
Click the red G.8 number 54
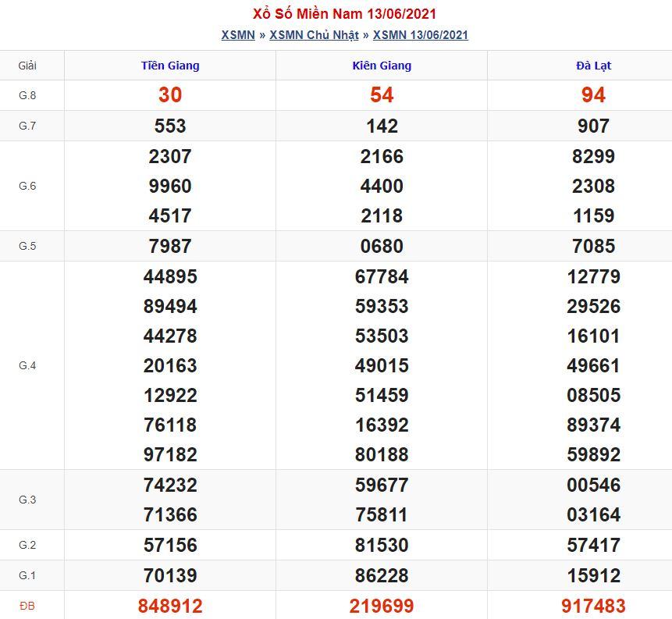[x=382, y=94]
